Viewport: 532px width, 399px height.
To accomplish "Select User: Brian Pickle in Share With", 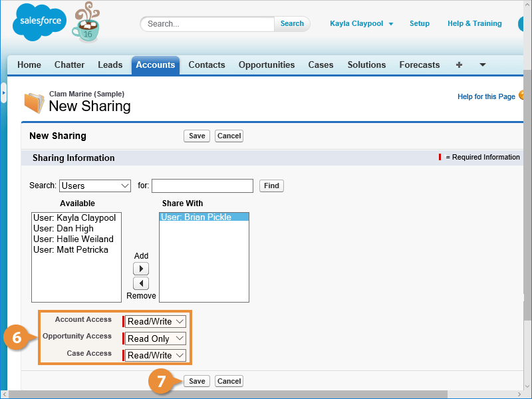I will [204, 217].
